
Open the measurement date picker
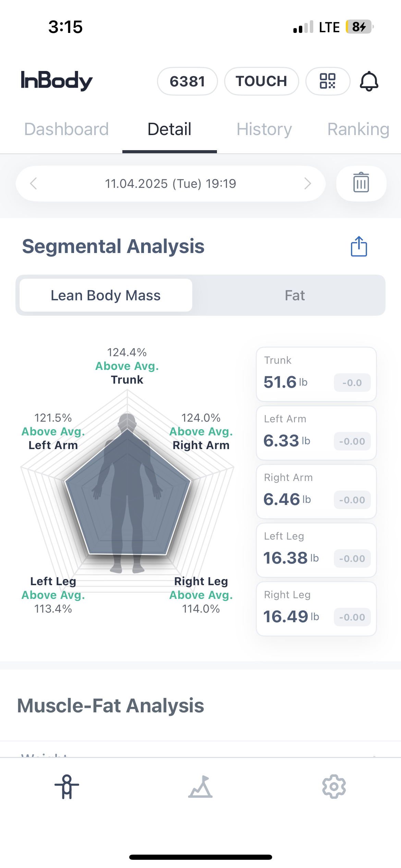[x=170, y=183]
